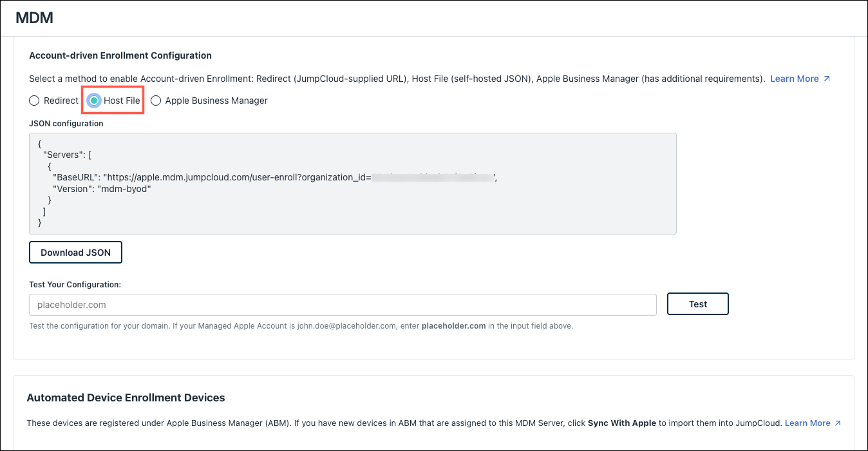Screen dimensions: 868x451
Task: Click the MDM page title
Action: click(34, 18)
